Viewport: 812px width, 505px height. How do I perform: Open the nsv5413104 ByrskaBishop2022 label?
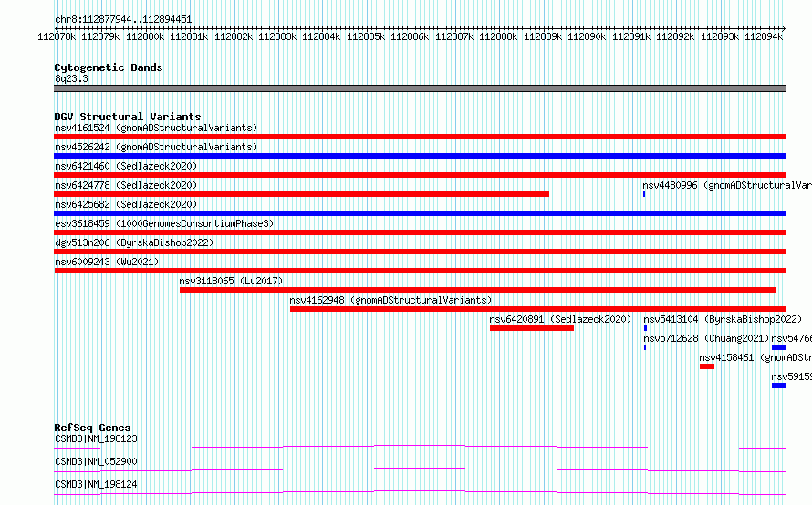[x=723, y=319]
